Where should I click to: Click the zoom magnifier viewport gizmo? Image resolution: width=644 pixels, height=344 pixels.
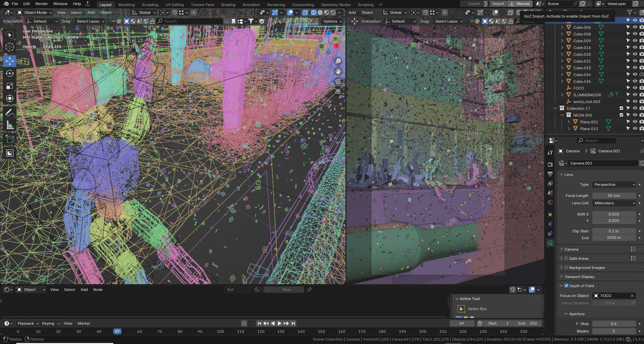338,61
